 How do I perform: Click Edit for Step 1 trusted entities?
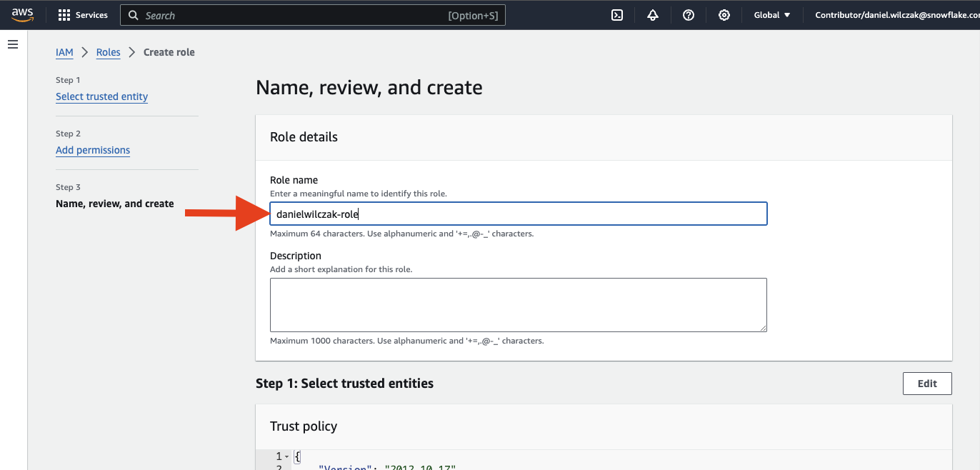pyautogui.click(x=927, y=384)
